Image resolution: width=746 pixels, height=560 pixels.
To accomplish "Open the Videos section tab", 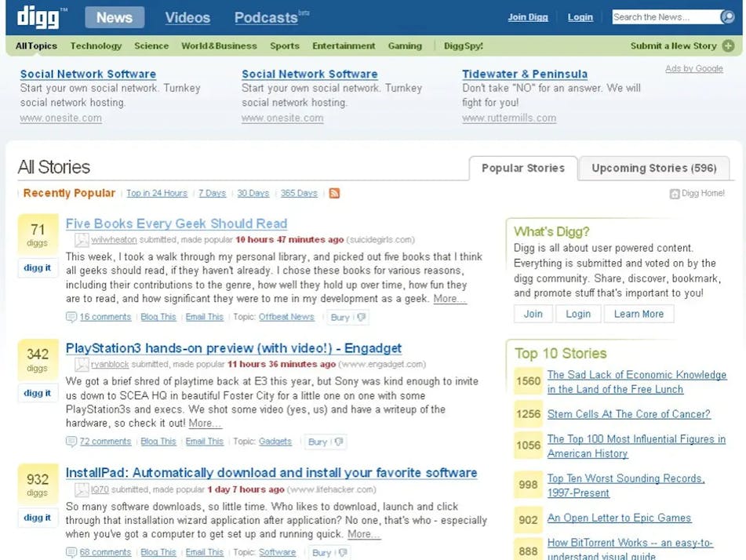I will (187, 17).
